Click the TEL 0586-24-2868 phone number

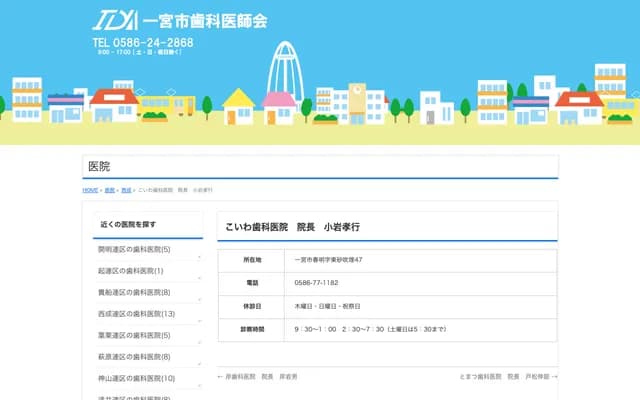(x=142, y=43)
